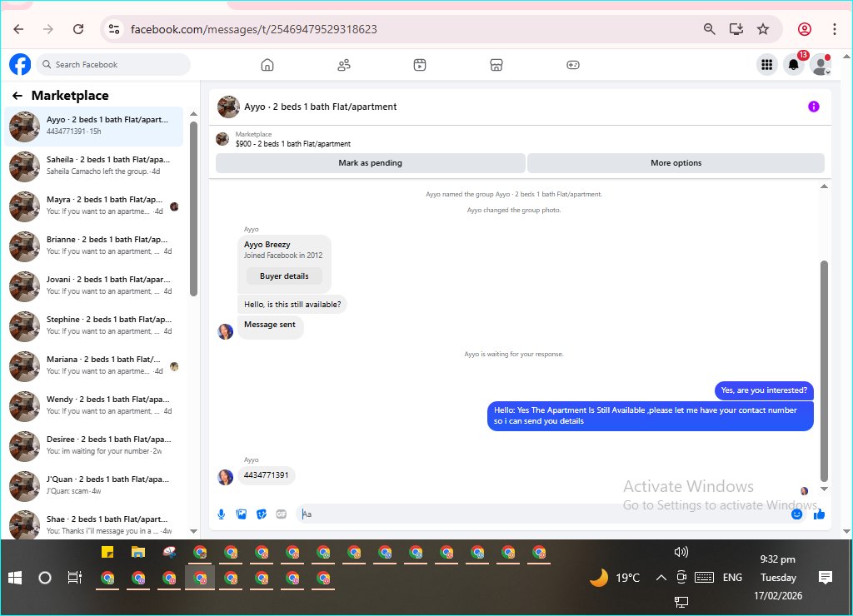Viewport: 853px width, 616px height.
Task: Open Windows Start menu
Action: click(x=15, y=578)
